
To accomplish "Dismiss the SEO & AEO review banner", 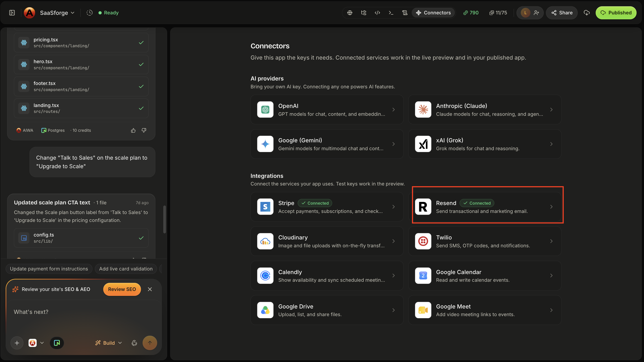I will pyautogui.click(x=150, y=289).
